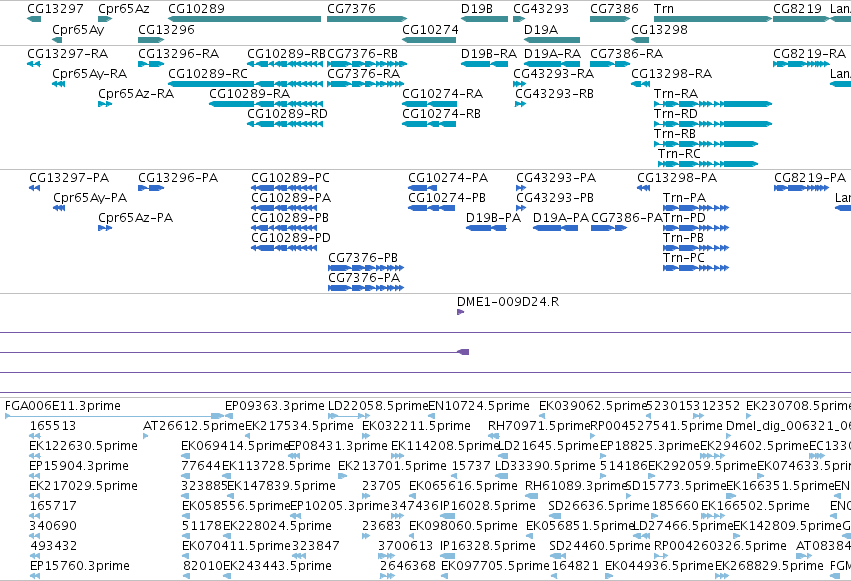Click the IP16028.5prime EST label
The image size is (851, 581).
pyautogui.click(x=487, y=506)
